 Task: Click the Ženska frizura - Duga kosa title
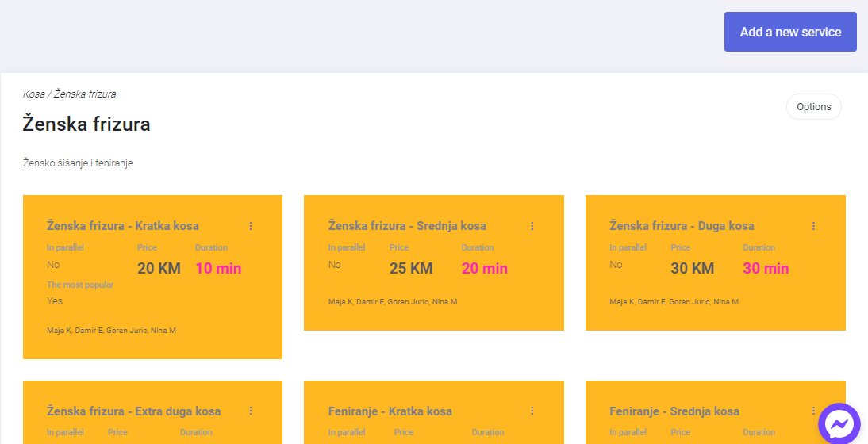coord(682,226)
